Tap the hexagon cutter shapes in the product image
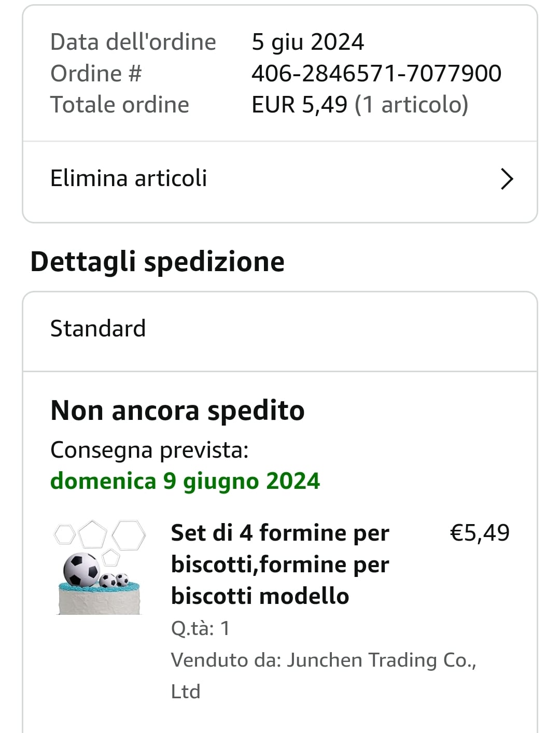The image size is (560, 733). click(129, 535)
